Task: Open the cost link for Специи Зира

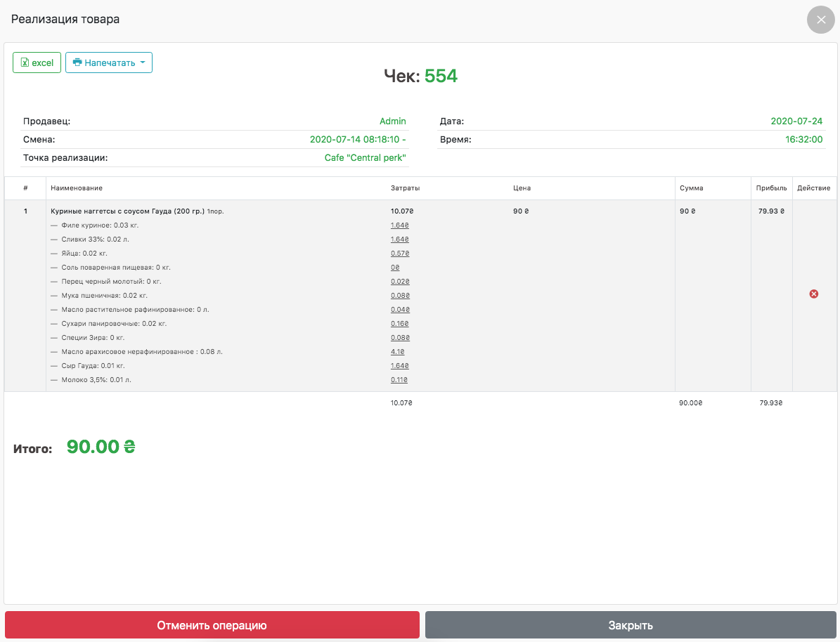Action: click(x=400, y=338)
